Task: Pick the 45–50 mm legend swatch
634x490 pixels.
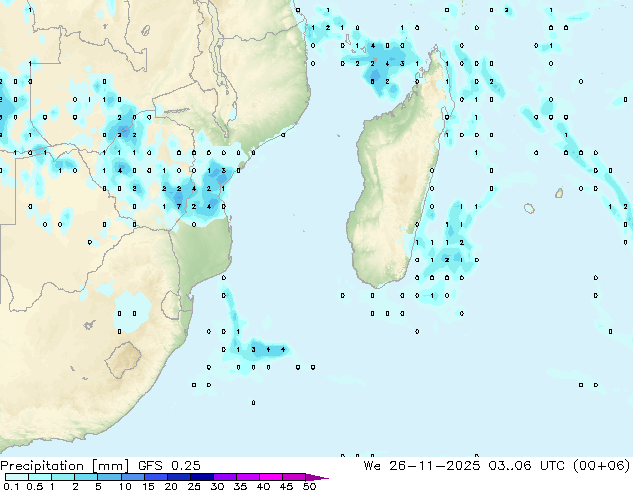Action: [294, 477]
